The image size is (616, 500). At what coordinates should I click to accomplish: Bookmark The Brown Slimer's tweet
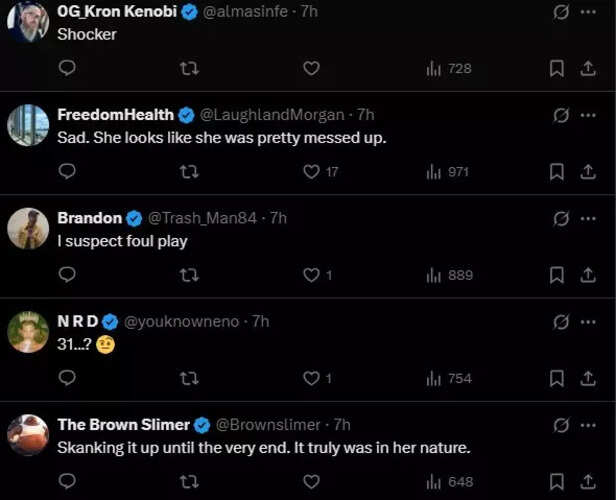click(557, 482)
